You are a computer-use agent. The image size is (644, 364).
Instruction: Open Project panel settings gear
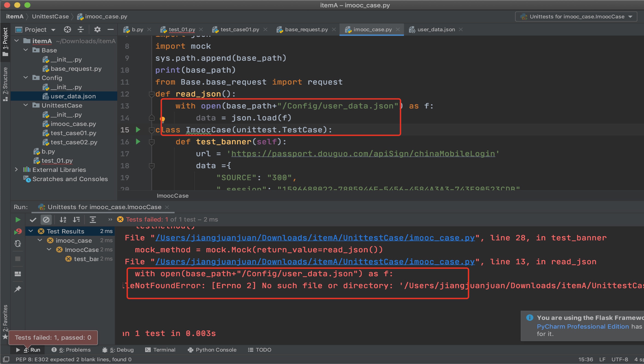tap(97, 29)
